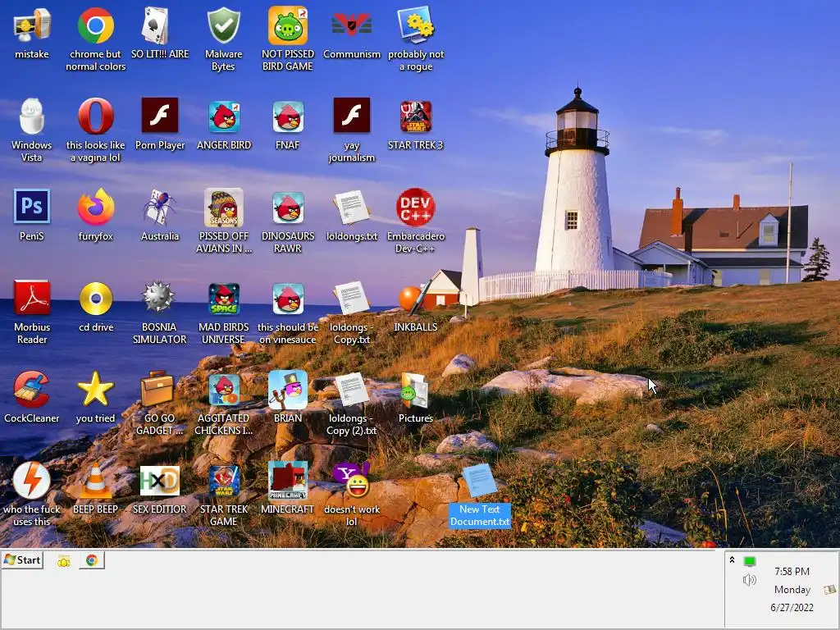
Task: Click 'this should be on vinesauce' icon
Action: coord(288,298)
